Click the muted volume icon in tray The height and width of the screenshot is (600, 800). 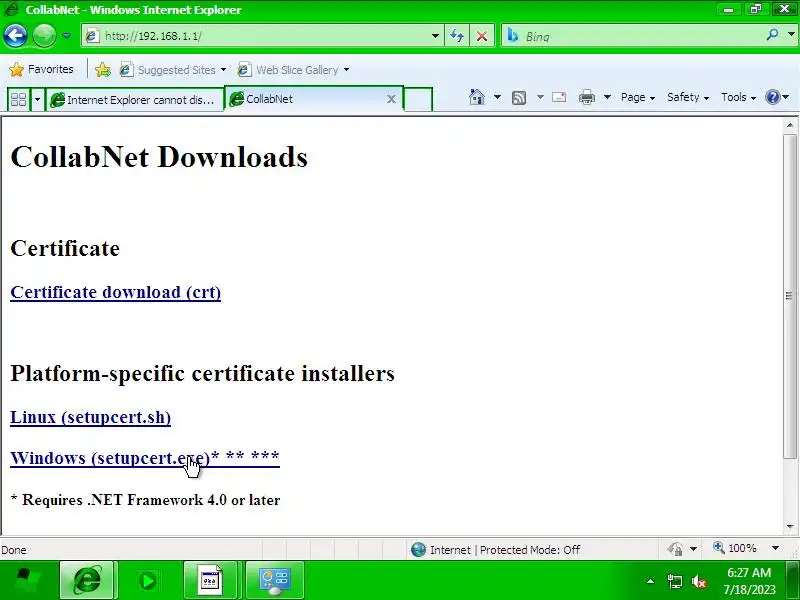click(x=698, y=581)
